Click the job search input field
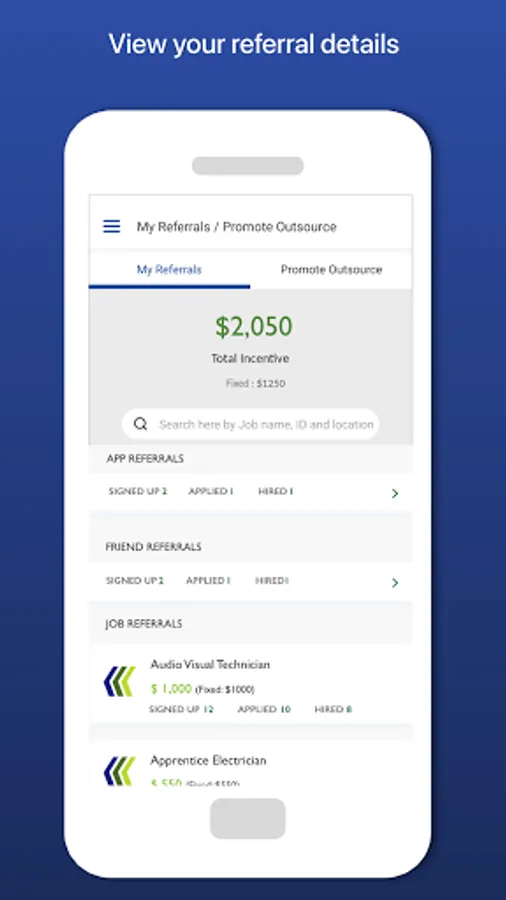The width and height of the screenshot is (506, 900). [251, 424]
